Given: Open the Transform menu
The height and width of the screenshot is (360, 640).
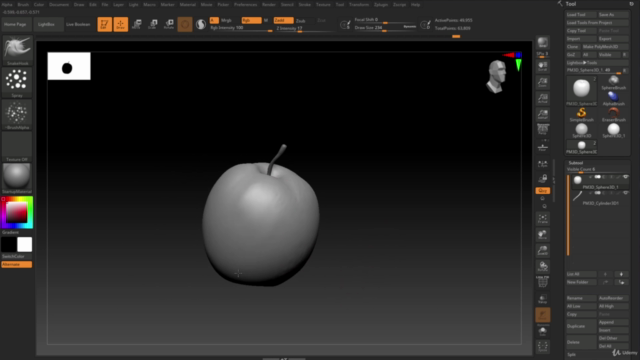Looking at the screenshot, I should pos(359,4).
